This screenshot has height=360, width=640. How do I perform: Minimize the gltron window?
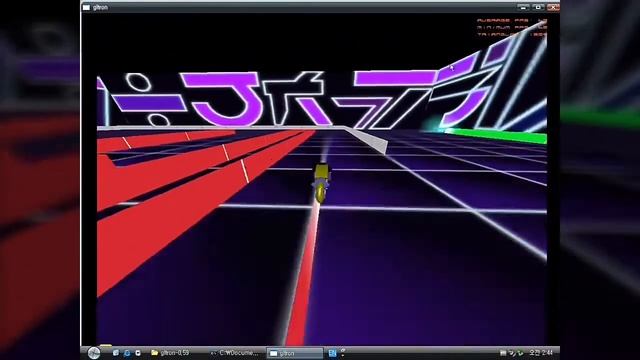[x=523, y=7]
